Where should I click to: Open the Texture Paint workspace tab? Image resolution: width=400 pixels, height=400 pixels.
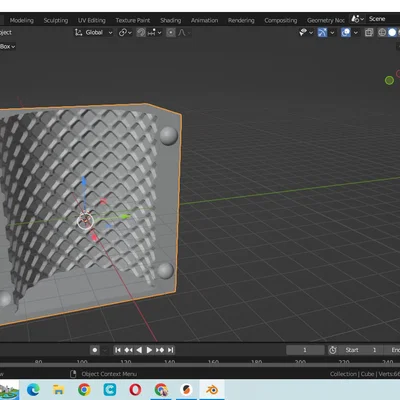pyautogui.click(x=133, y=20)
